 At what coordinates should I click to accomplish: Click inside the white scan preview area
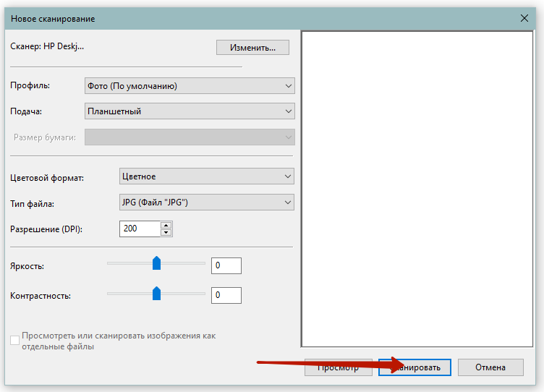point(416,188)
